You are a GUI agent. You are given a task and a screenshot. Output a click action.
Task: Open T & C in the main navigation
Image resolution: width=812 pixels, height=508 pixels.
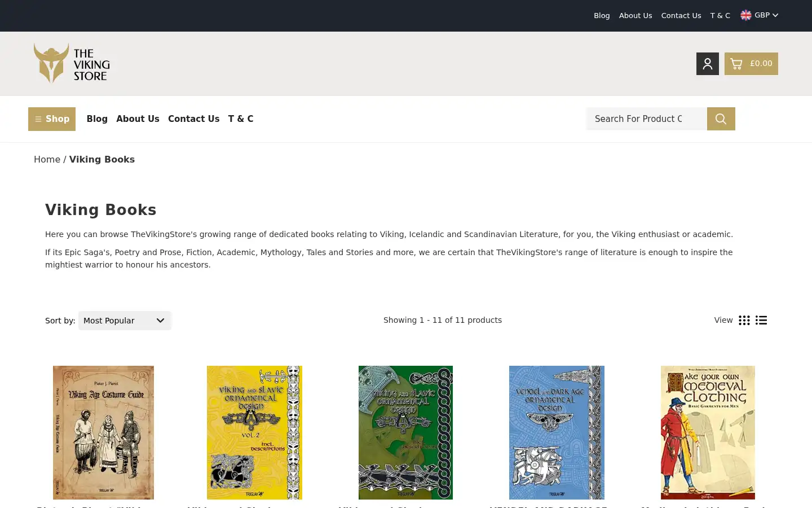241,119
